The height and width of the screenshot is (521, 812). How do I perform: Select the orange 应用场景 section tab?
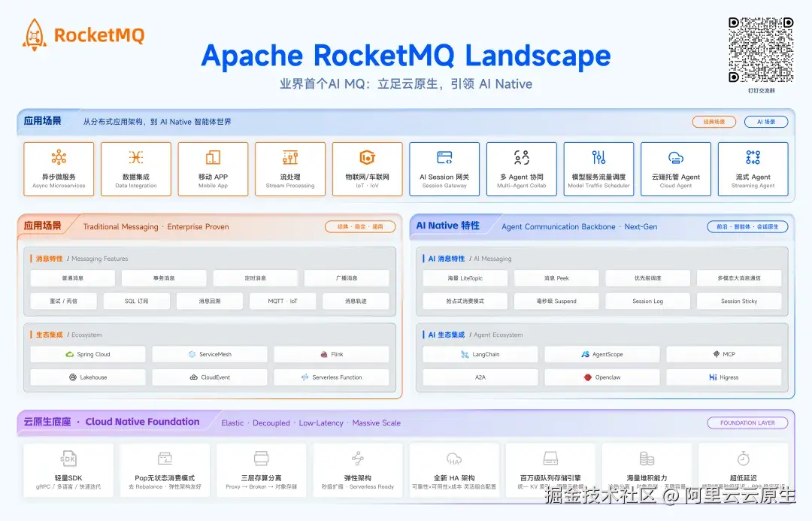coord(42,226)
